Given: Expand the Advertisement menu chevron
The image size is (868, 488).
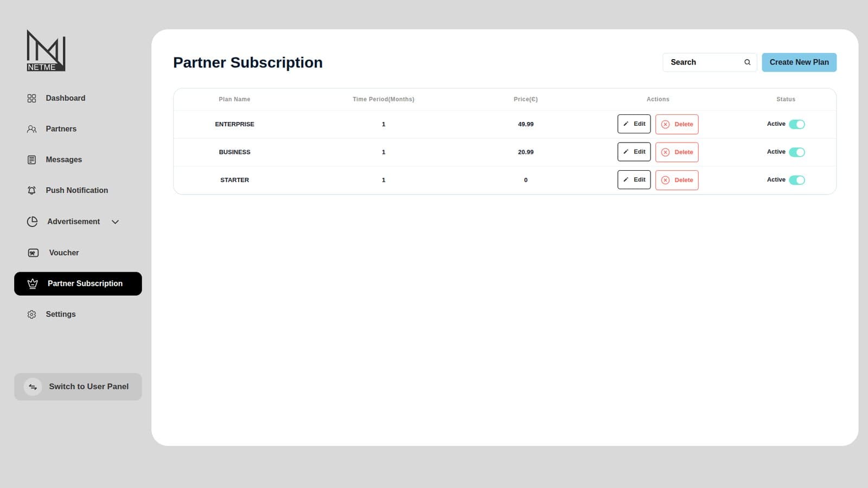Looking at the screenshot, I should pos(115,222).
